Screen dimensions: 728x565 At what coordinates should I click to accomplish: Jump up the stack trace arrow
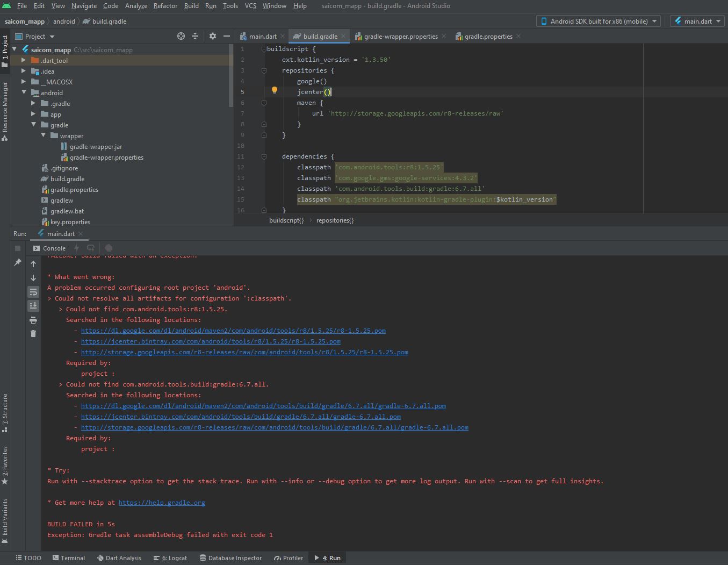click(x=33, y=264)
